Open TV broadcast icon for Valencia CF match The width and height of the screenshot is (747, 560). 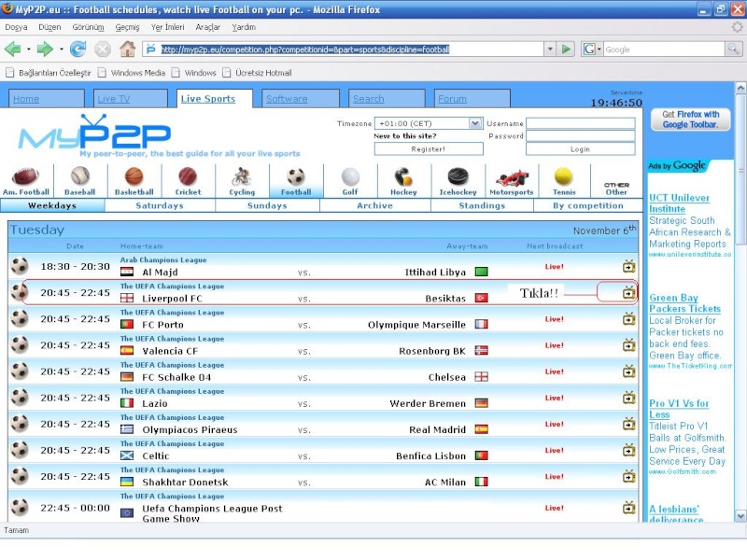point(628,344)
